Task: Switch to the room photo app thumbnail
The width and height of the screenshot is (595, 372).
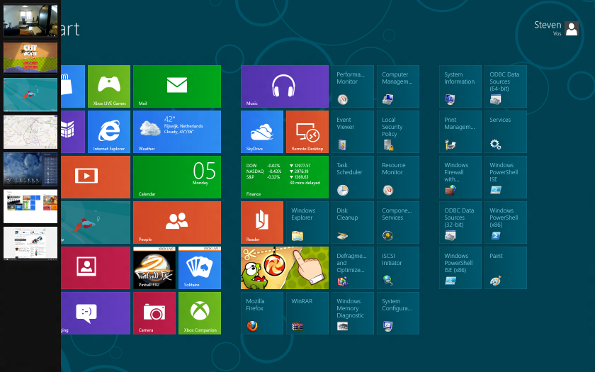Action: [x=30, y=20]
